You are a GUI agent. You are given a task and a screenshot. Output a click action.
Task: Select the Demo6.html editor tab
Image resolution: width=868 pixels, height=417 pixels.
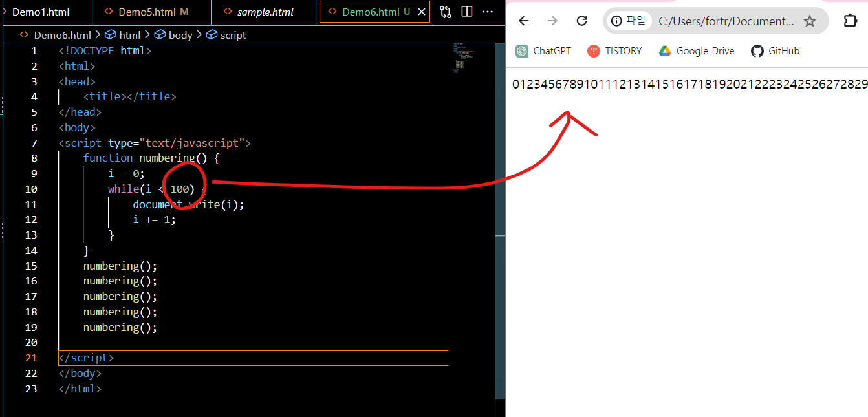(x=375, y=12)
